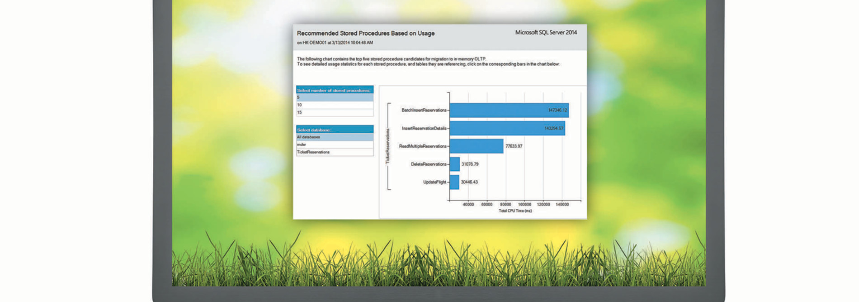
Task: Click the ReadMultipleReservations axis label
Action: (423, 146)
